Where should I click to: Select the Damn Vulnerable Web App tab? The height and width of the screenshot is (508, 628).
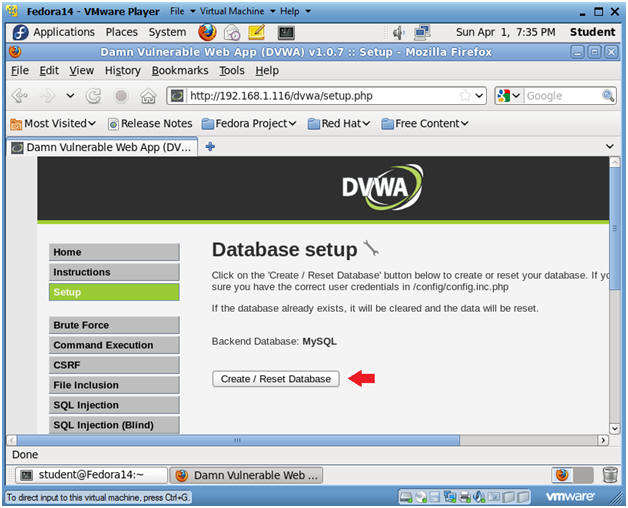coord(102,147)
